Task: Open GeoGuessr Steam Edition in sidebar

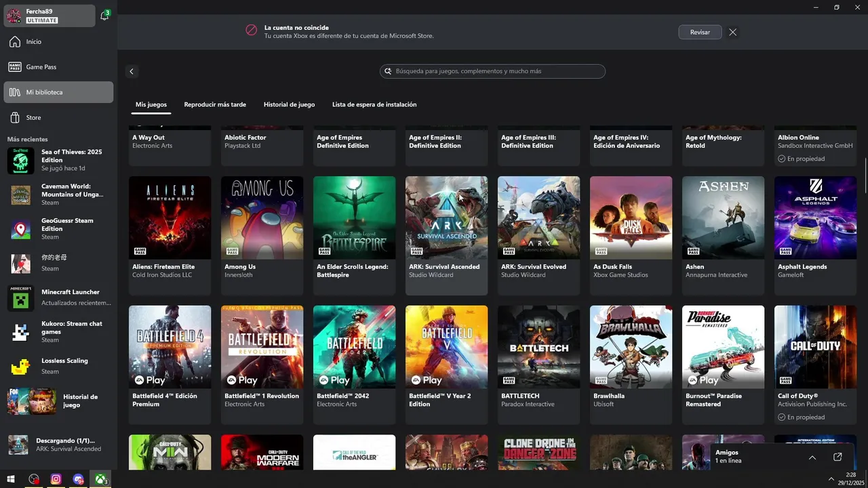Action: pos(58,229)
